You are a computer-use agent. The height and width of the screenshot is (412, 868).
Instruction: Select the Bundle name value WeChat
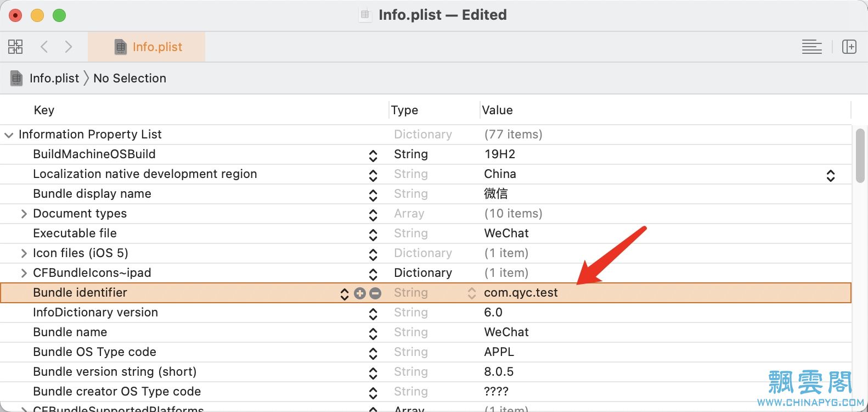[506, 332]
